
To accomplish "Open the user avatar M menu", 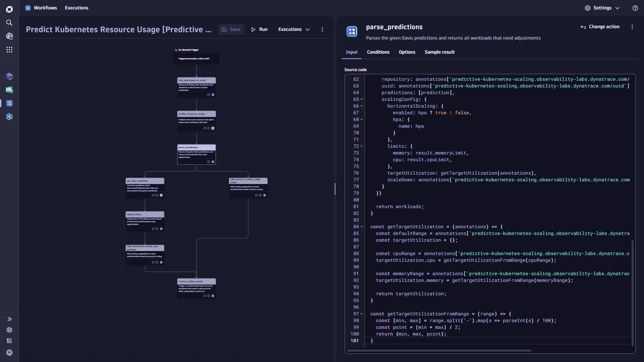I will pos(9,353).
